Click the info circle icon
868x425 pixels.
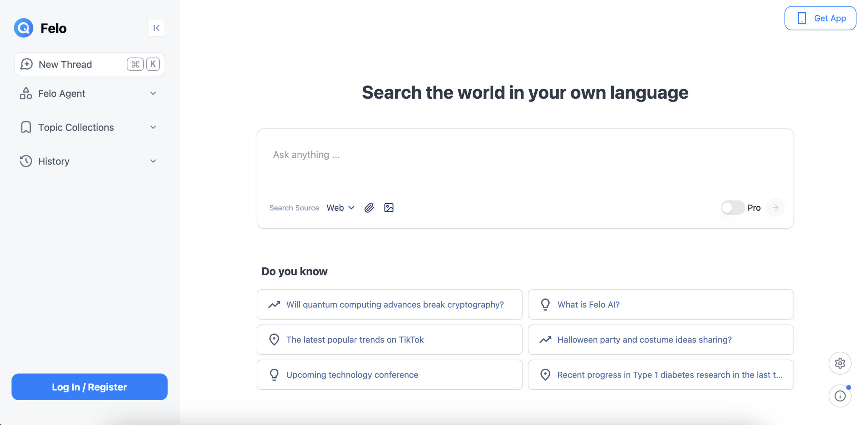click(x=840, y=396)
